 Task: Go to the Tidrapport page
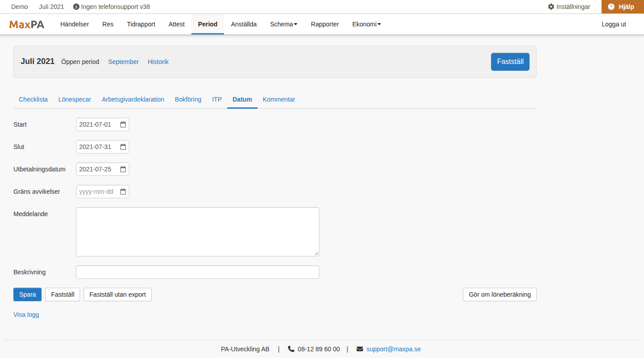pos(141,24)
